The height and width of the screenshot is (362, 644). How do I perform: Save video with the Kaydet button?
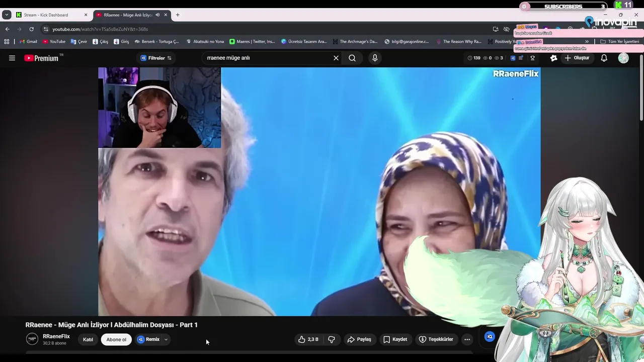tap(395, 339)
